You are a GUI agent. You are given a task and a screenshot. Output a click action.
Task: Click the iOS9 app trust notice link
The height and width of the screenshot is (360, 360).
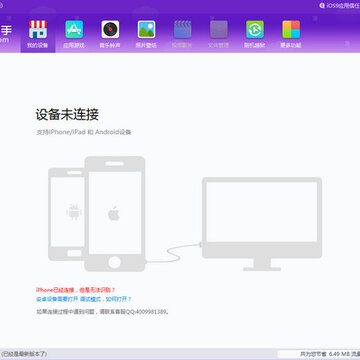(340, 6)
